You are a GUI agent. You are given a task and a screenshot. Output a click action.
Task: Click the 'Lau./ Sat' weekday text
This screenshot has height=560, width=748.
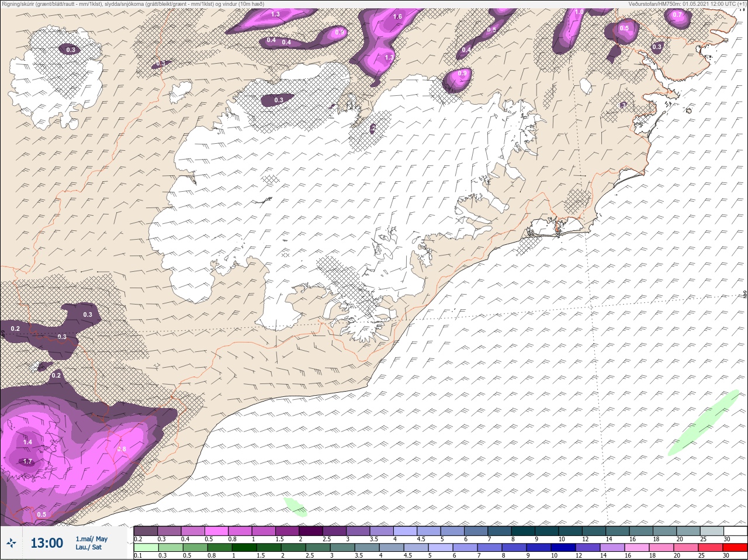(x=88, y=548)
